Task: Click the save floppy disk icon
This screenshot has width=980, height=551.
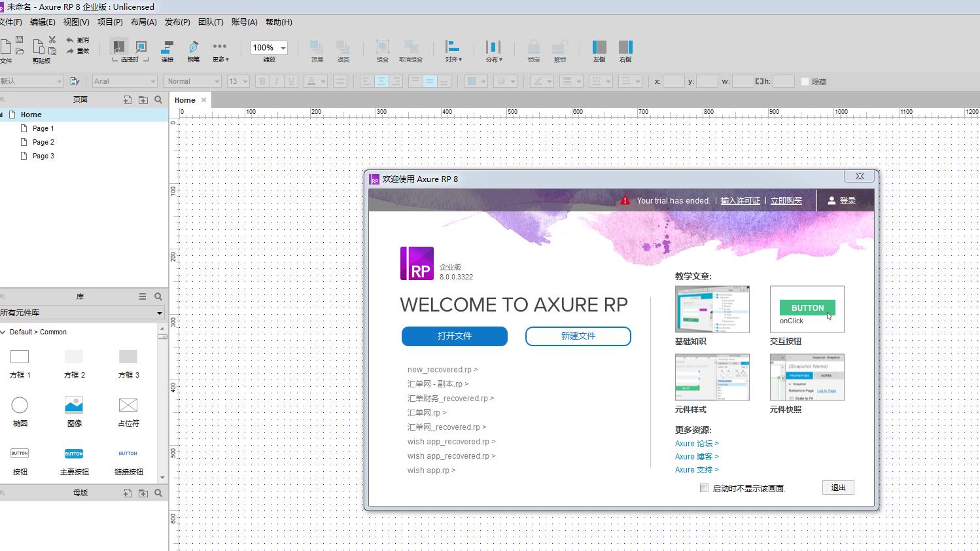Action: (20, 39)
